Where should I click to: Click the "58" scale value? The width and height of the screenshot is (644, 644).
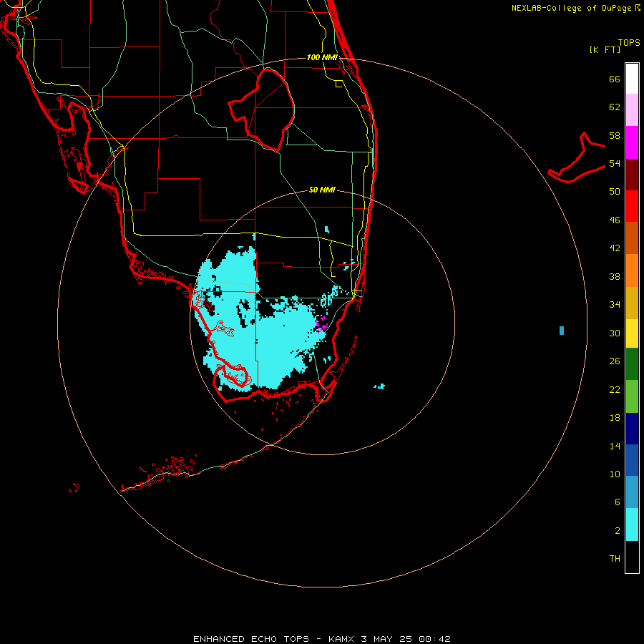(x=615, y=135)
